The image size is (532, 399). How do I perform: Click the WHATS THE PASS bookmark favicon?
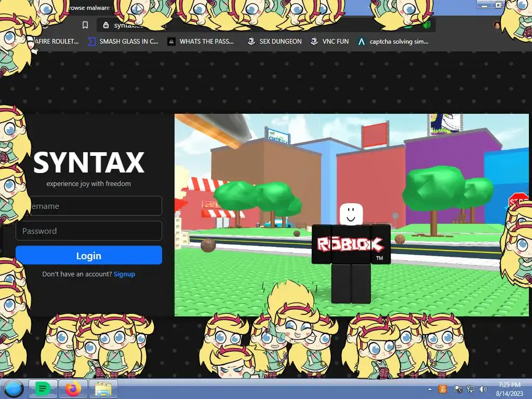pos(171,42)
